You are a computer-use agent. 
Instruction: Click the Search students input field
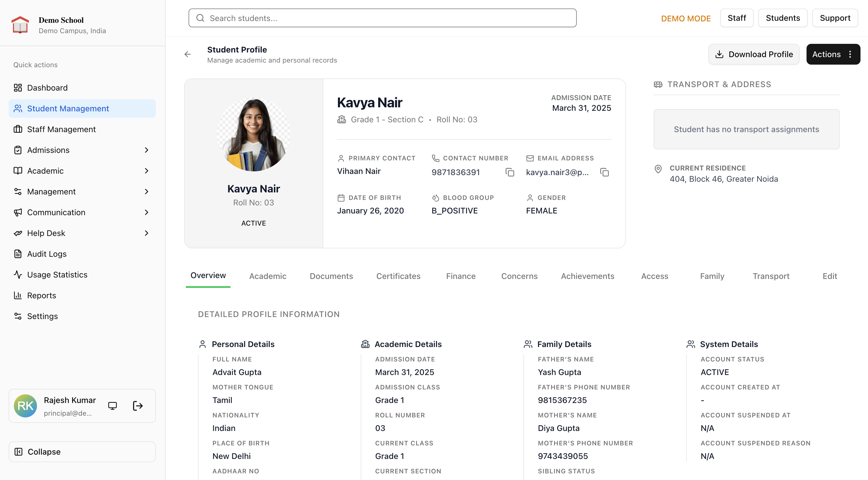tap(382, 18)
